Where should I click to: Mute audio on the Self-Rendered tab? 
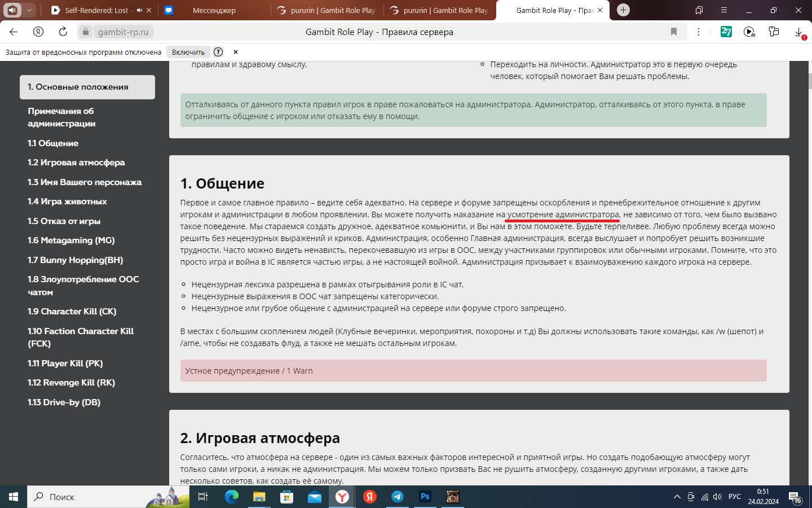point(139,10)
